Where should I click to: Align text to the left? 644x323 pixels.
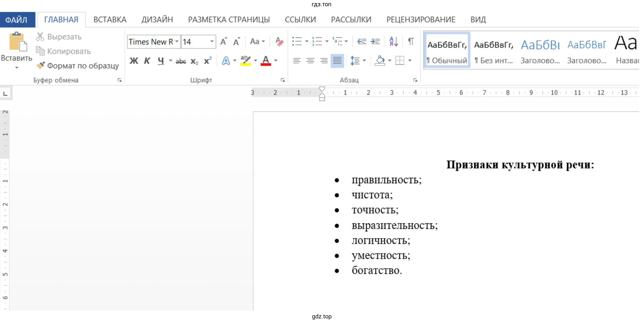(297, 61)
